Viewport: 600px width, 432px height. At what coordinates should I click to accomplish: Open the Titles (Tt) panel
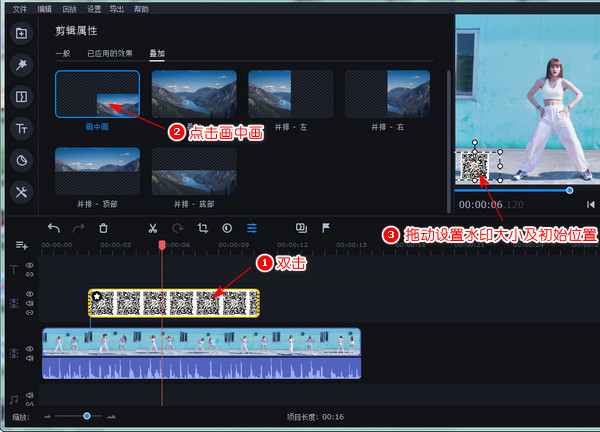21,129
